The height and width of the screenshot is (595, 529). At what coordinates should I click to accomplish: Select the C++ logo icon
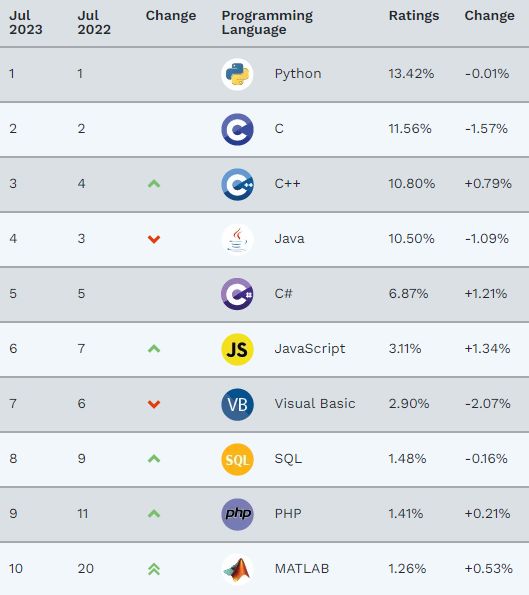pyautogui.click(x=237, y=184)
